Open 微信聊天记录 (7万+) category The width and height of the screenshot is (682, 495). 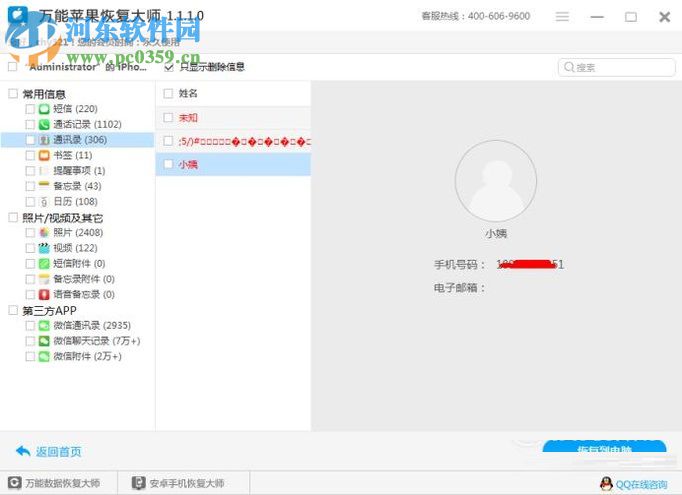[x=97, y=341]
